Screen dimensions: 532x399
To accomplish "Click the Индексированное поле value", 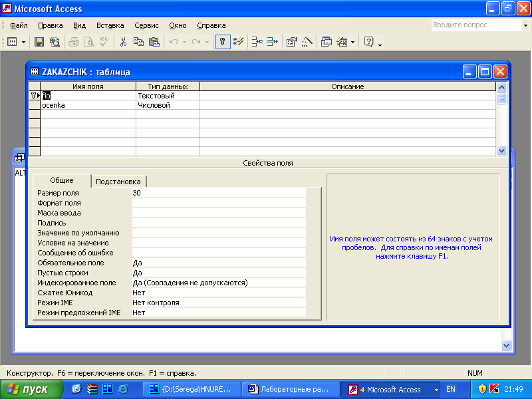I will click(219, 283).
